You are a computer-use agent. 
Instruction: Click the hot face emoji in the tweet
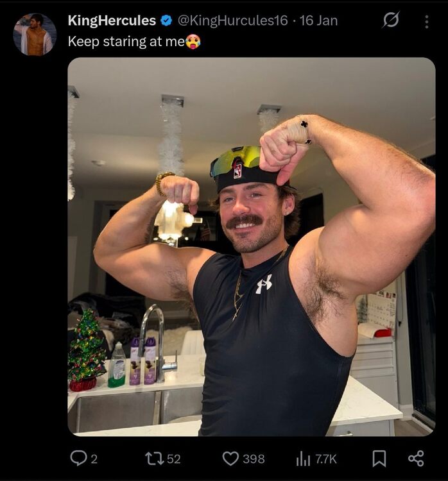click(x=193, y=42)
